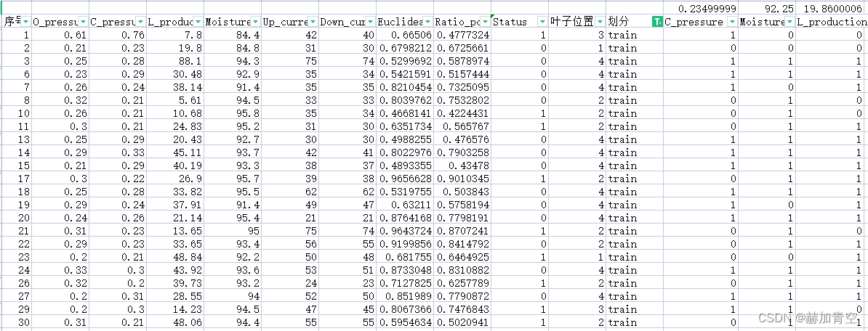Select the O_pressure cell 0.61
This screenshot has width=868, height=331.
point(60,35)
